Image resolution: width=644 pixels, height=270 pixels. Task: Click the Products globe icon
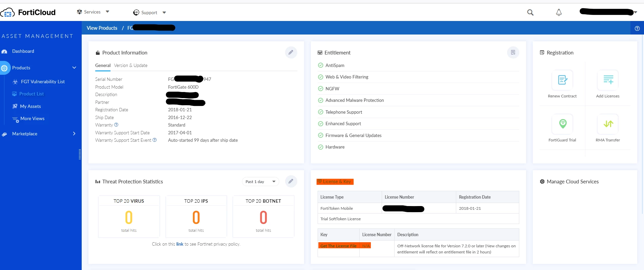point(4,68)
